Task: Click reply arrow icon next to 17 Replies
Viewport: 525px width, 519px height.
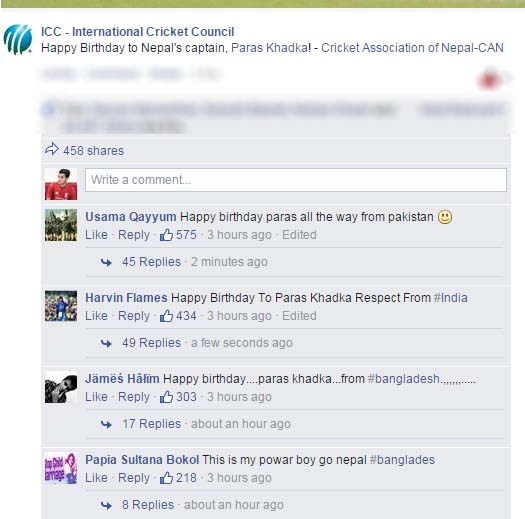Action: (x=106, y=425)
